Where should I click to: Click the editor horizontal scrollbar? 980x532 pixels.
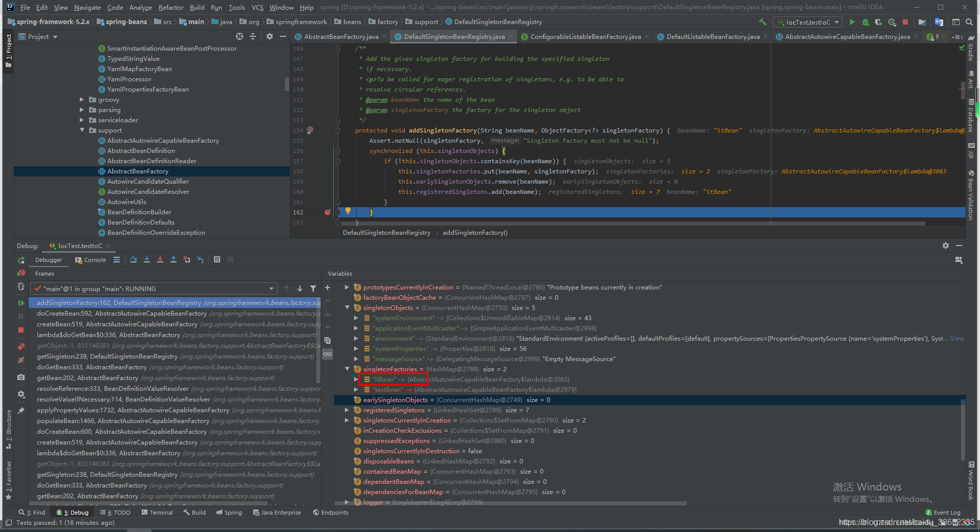click(633, 224)
